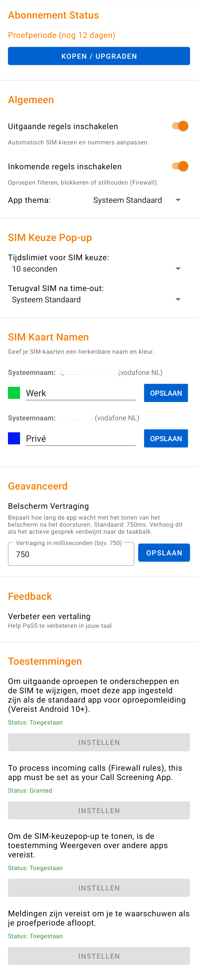The width and height of the screenshot is (198, 980).
Task: Save Belscherm Vertraging with OPSLAAN
Action: [164, 552]
